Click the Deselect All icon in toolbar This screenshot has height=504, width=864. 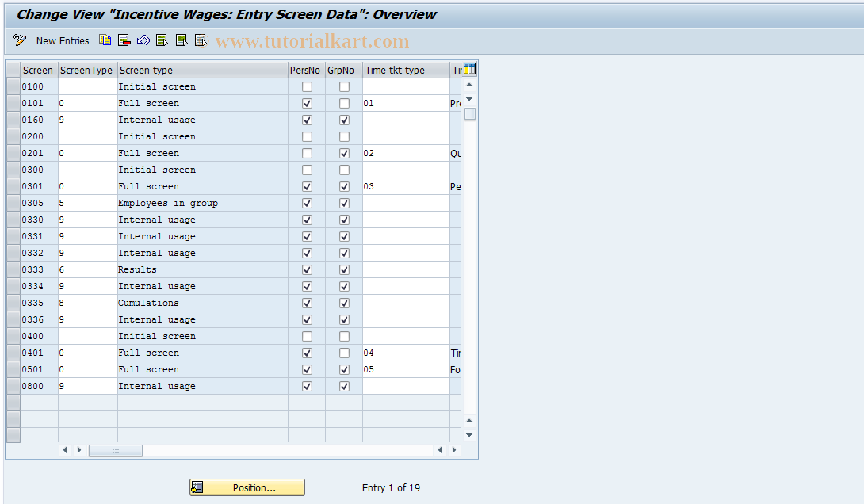point(201,40)
